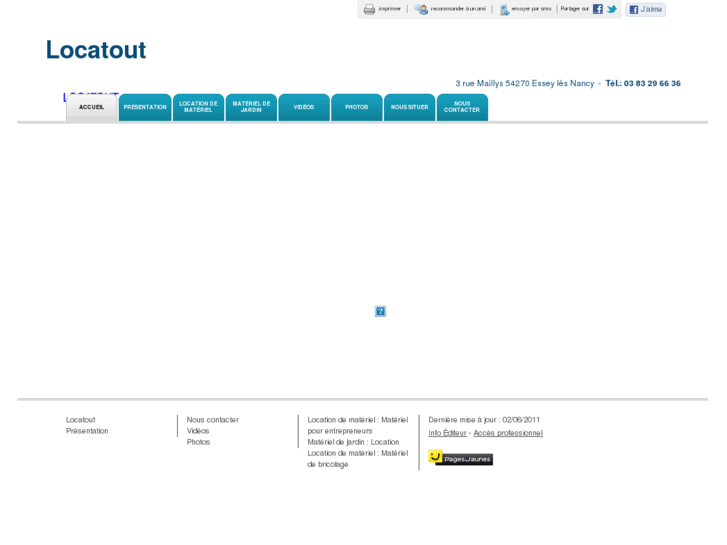Screen dimensions: 727x545
Task: Click the phone number 03 83 29 66 36
Action: point(652,83)
